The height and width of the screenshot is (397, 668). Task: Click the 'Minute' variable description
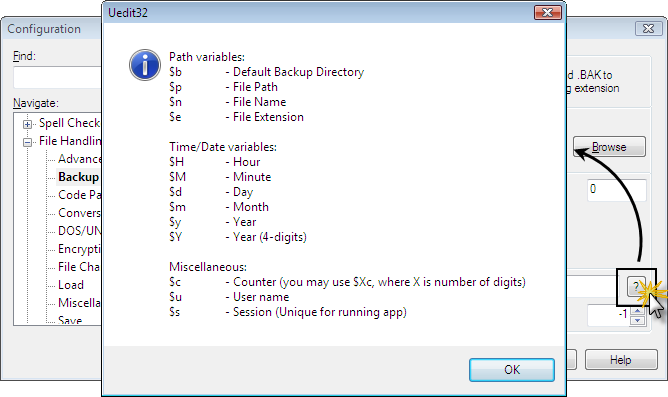pos(252,177)
